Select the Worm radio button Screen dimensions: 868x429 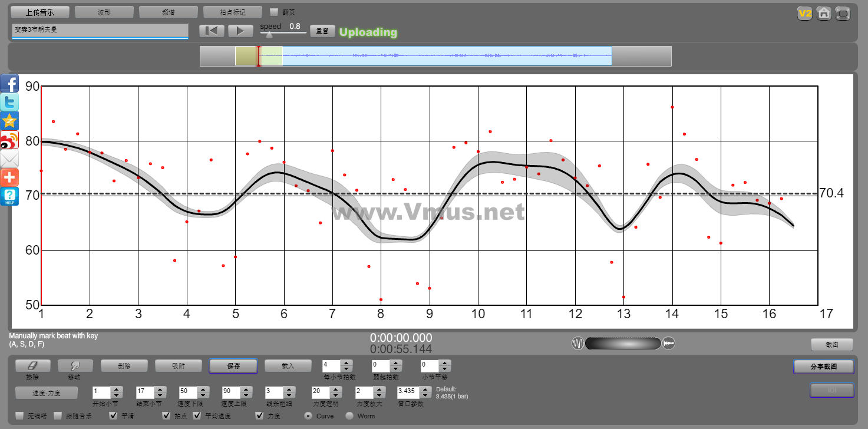pos(349,416)
